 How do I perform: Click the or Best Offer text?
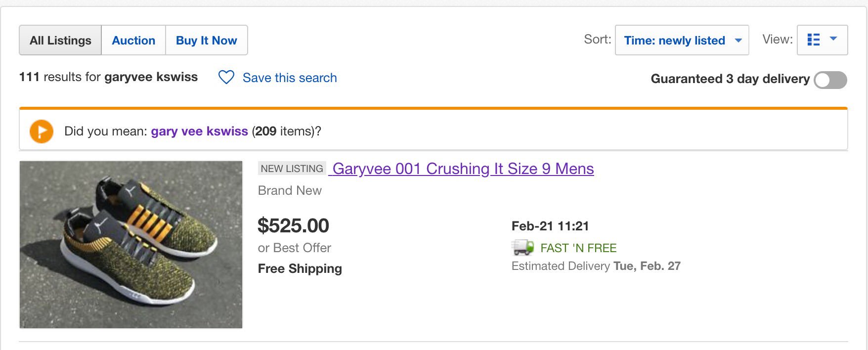pyautogui.click(x=294, y=248)
